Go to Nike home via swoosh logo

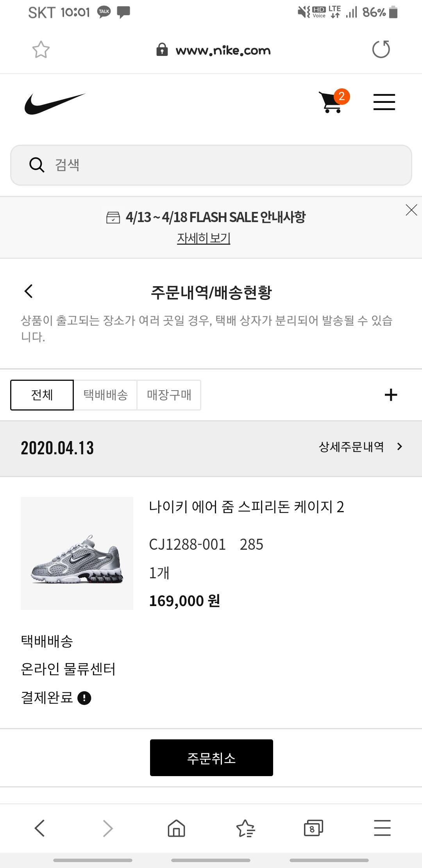[55, 104]
